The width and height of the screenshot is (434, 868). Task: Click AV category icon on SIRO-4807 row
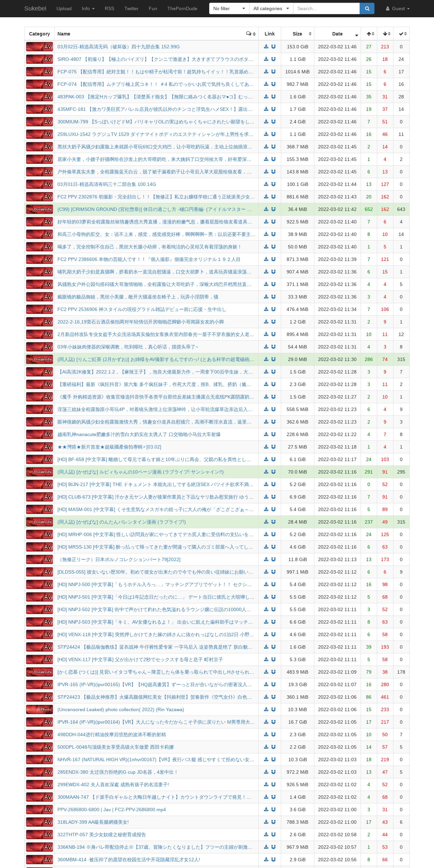coord(40,59)
